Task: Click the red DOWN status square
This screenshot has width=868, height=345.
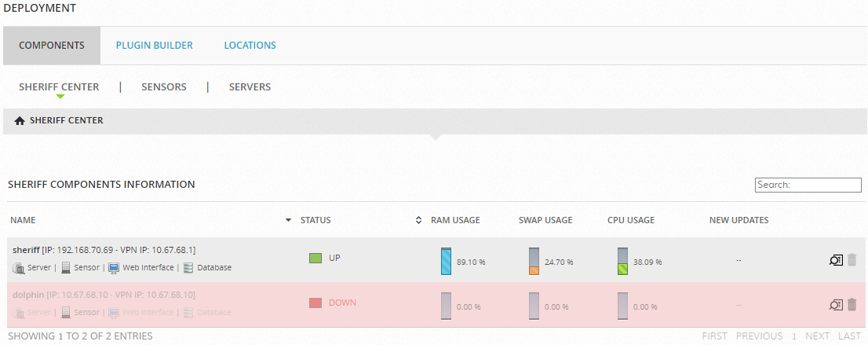Action: point(315,303)
